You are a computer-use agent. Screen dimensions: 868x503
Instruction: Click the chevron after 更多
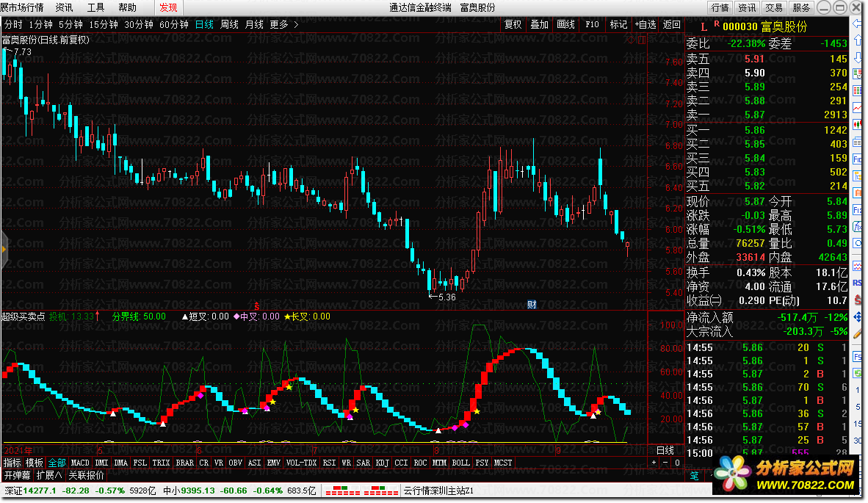click(296, 24)
